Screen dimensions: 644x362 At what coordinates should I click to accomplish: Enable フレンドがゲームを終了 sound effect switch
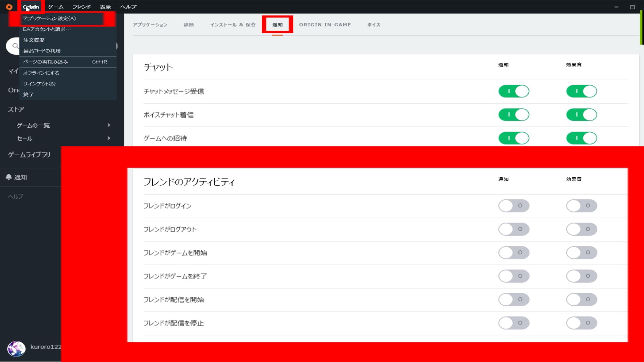pos(582,276)
